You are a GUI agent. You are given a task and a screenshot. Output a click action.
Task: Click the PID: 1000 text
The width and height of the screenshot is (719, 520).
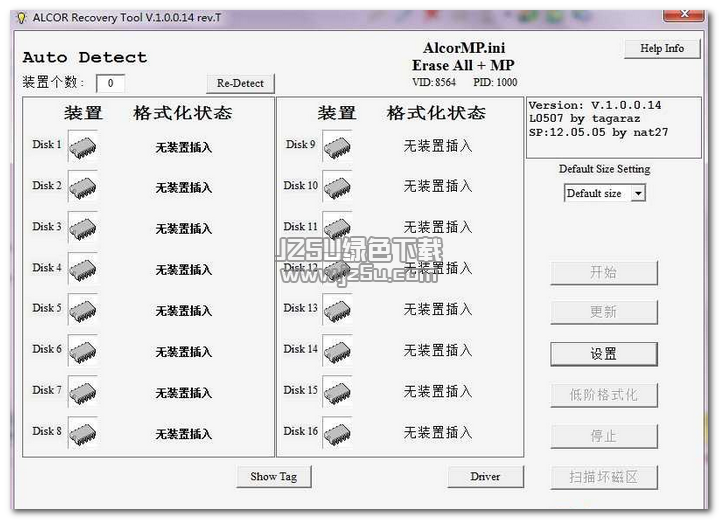click(495, 83)
